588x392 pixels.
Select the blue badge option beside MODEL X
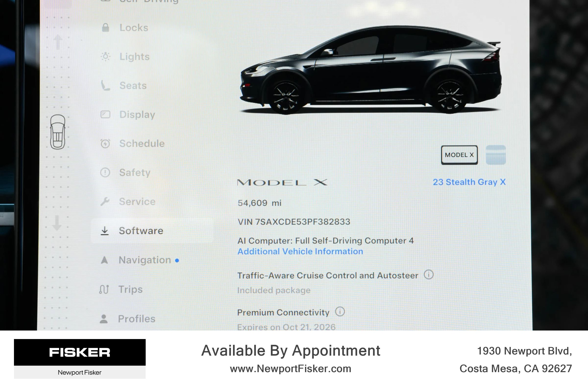(496, 155)
